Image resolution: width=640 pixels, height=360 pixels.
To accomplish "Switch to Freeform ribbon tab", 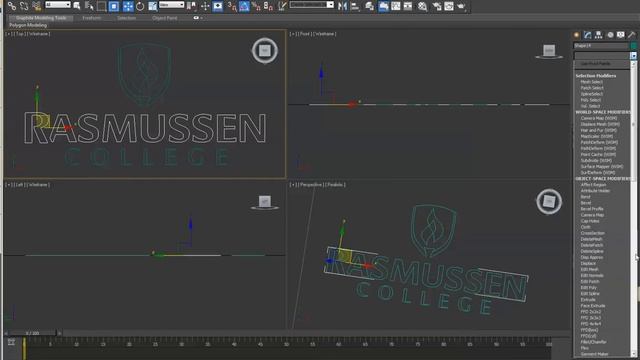I will (91, 18).
